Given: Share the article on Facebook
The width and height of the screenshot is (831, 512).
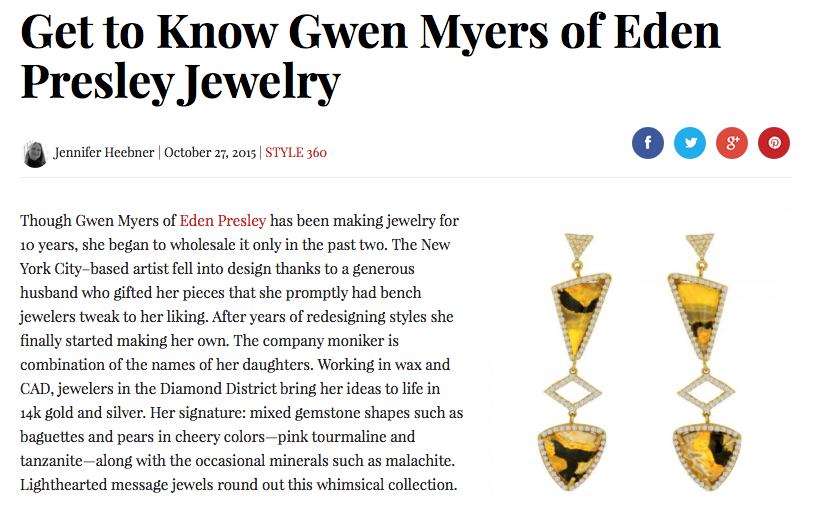Looking at the screenshot, I should tap(648, 143).
